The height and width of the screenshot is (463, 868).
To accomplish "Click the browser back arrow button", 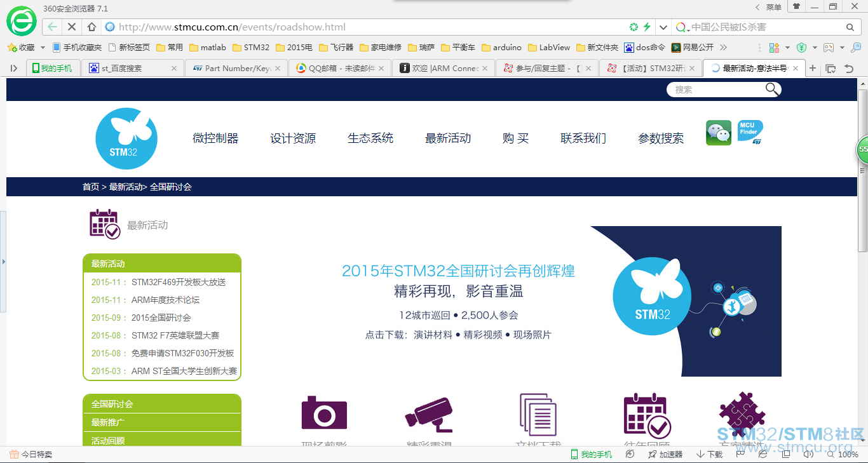I will pyautogui.click(x=52, y=27).
